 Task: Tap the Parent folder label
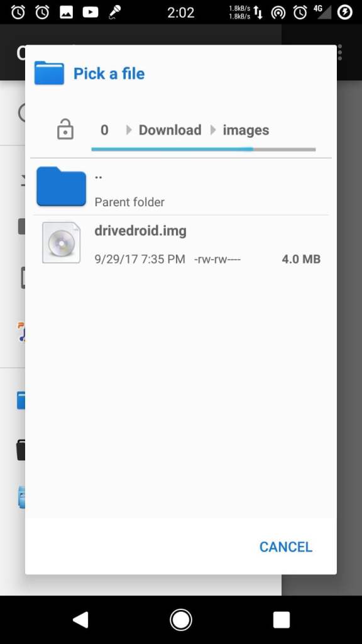coord(129,202)
